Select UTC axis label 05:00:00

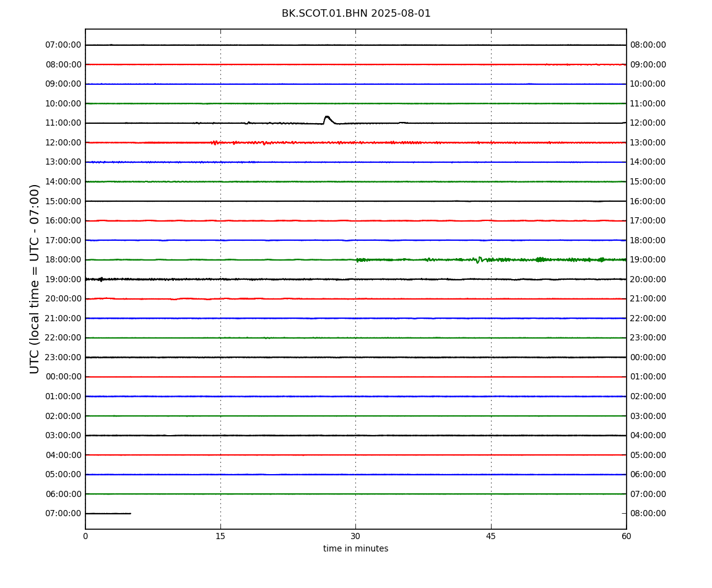64,475
